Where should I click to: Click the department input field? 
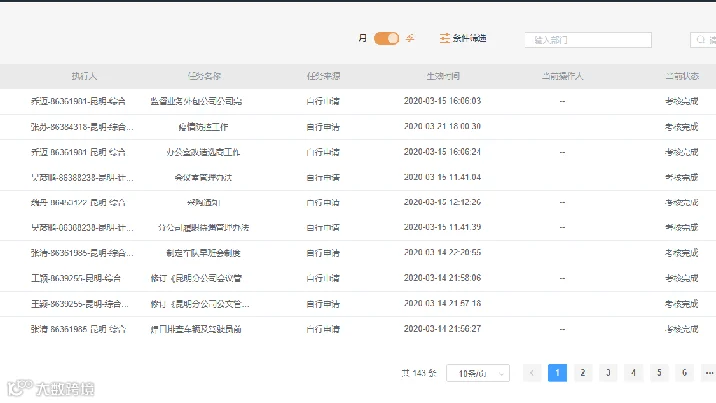(x=588, y=40)
